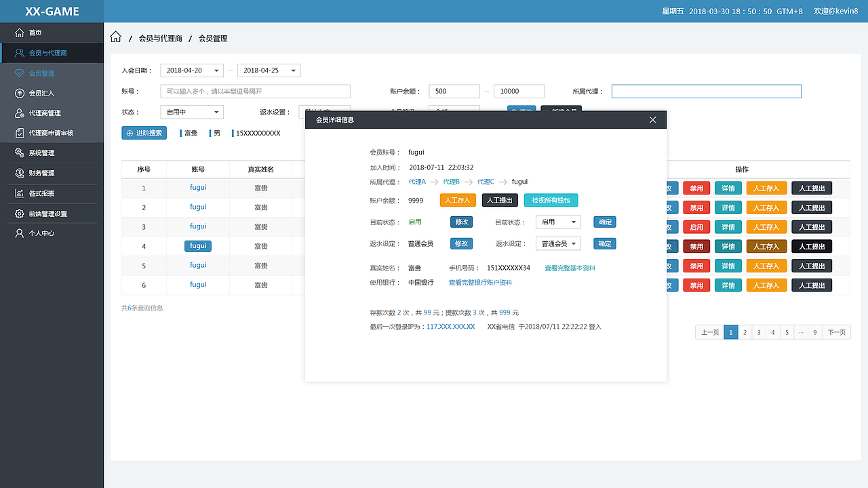This screenshot has width=868, height=488.
Task: Click the 所属代理 input field
Action: pyautogui.click(x=707, y=91)
